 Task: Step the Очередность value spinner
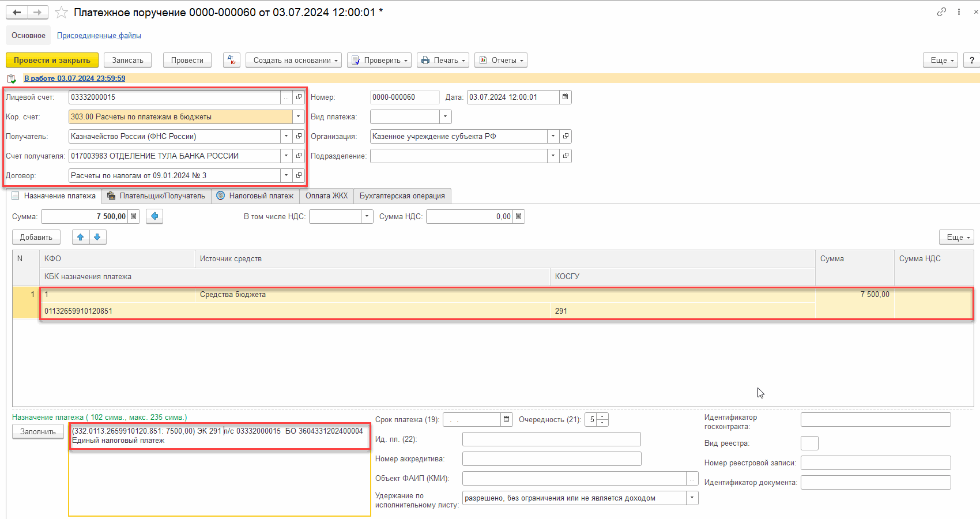(602, 419)
